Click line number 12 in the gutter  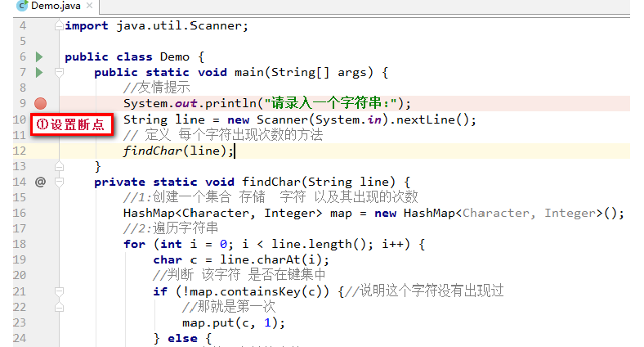point(20,151)
